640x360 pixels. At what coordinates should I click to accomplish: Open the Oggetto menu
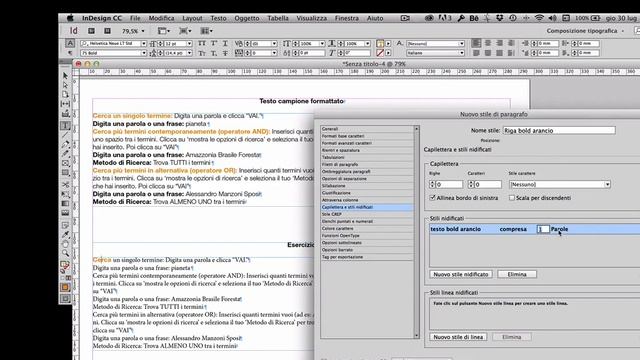[x=247, y=18]
